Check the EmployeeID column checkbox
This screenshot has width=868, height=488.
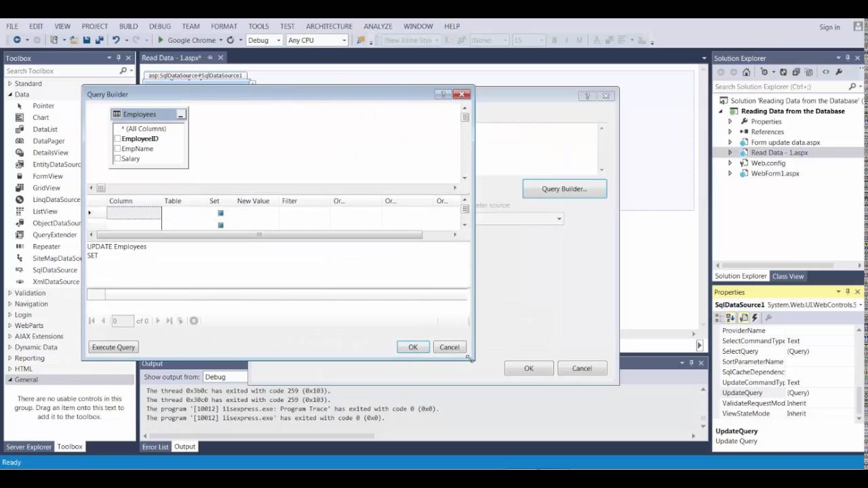pyautogui.click(x=117, y=138)
